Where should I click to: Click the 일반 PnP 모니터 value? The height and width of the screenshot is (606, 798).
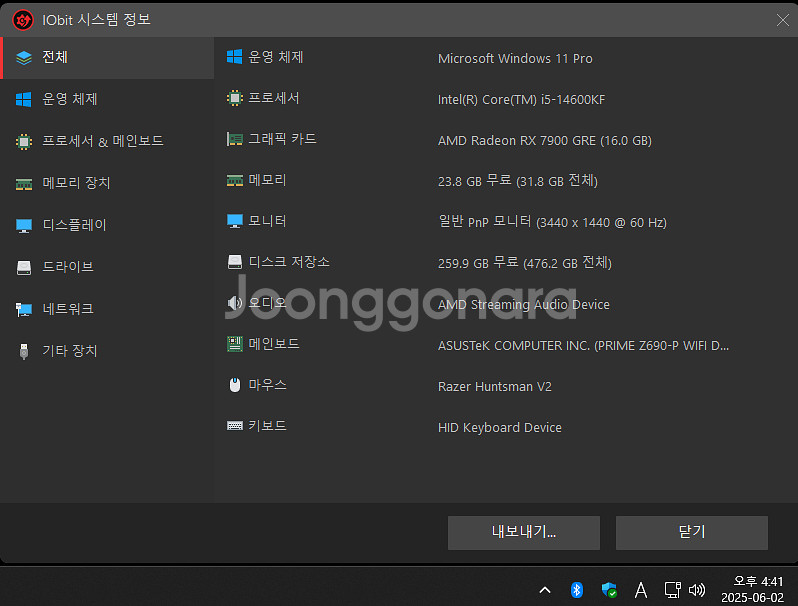552,222
